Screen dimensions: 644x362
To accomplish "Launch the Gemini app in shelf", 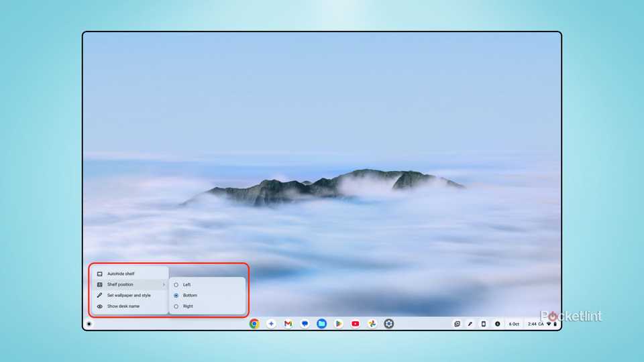I will [x=271, y=324].
